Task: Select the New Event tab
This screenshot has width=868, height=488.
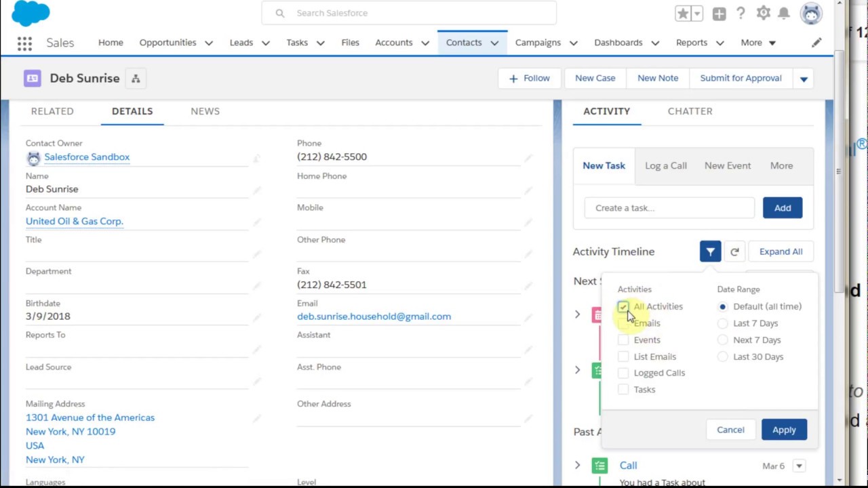Action: pos(728,166)
